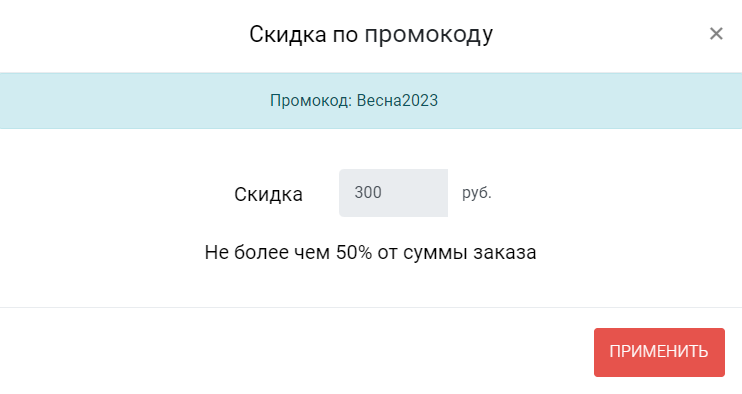Screen dimensions: 742x394
Task: Click empty footer area left of ПРИМЕНИТЬ
Action: click(293, 352)
